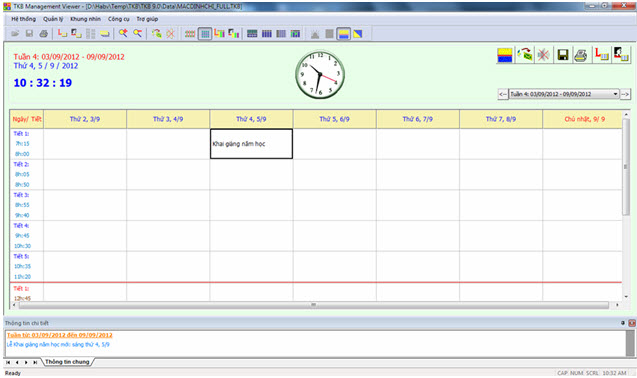
Task: Click the printer icon in top toolbar
Action: pos(43,34)
